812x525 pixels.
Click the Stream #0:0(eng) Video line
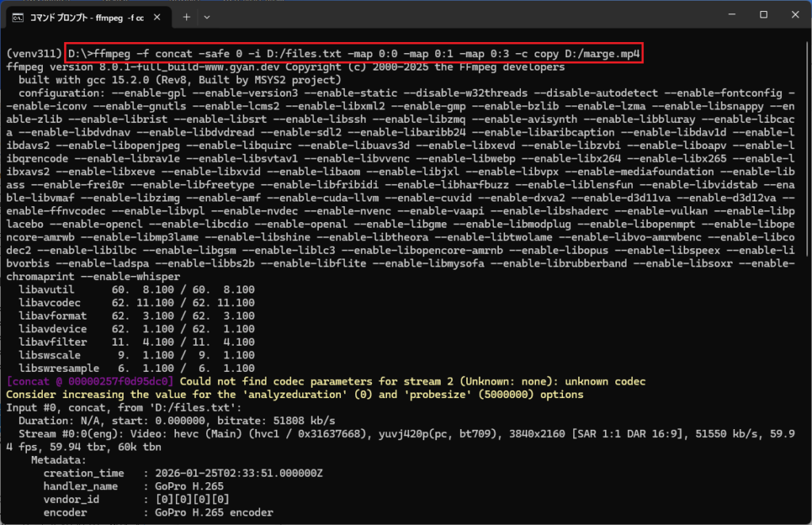coord(396,434)
